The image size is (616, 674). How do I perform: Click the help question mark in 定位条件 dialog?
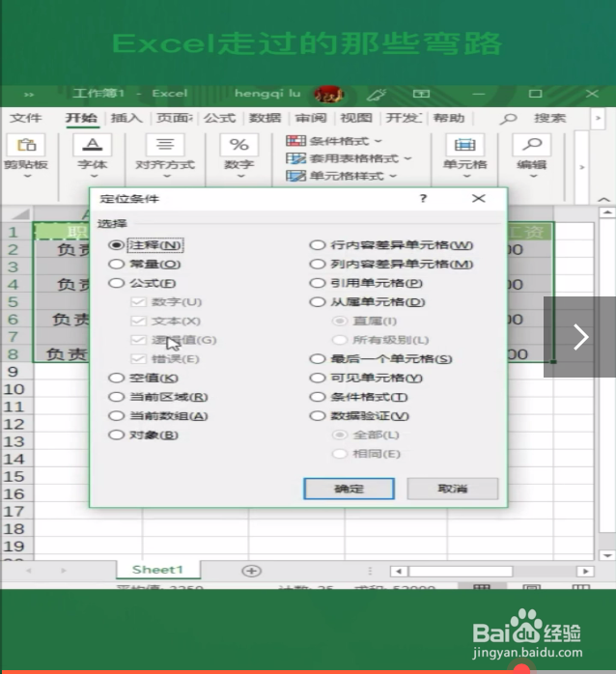424,198
